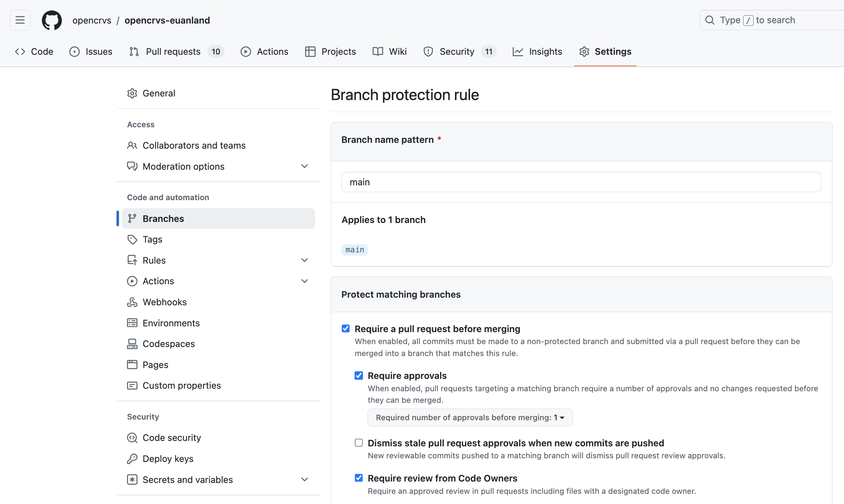Uncheck the Require approvals checkbox
The image size is (844, 504).
point(359,376)
